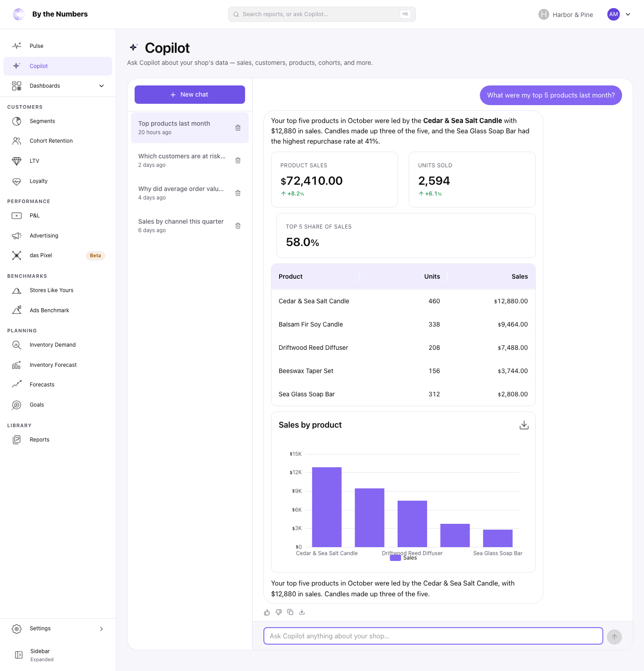644x671 pixels.
Task: Start a New chat
Action: click(x=190, y=94)
